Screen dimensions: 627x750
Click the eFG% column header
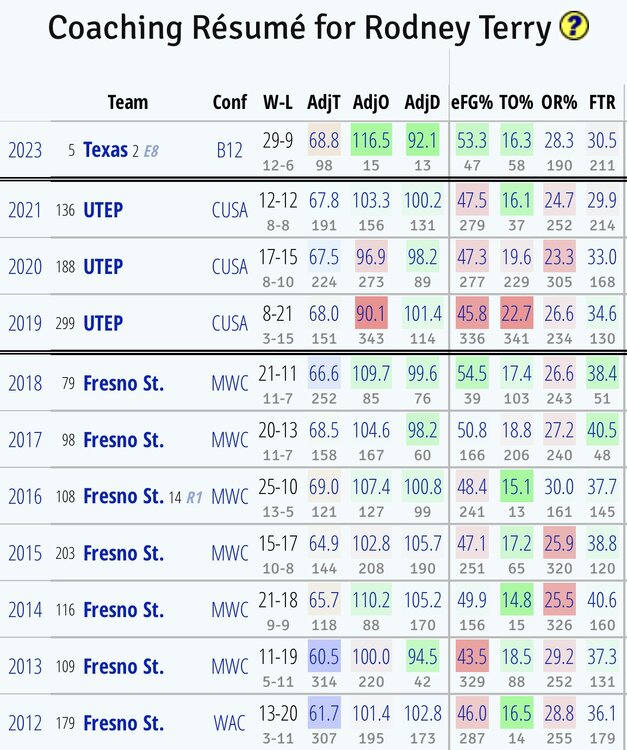click(470, 102)
